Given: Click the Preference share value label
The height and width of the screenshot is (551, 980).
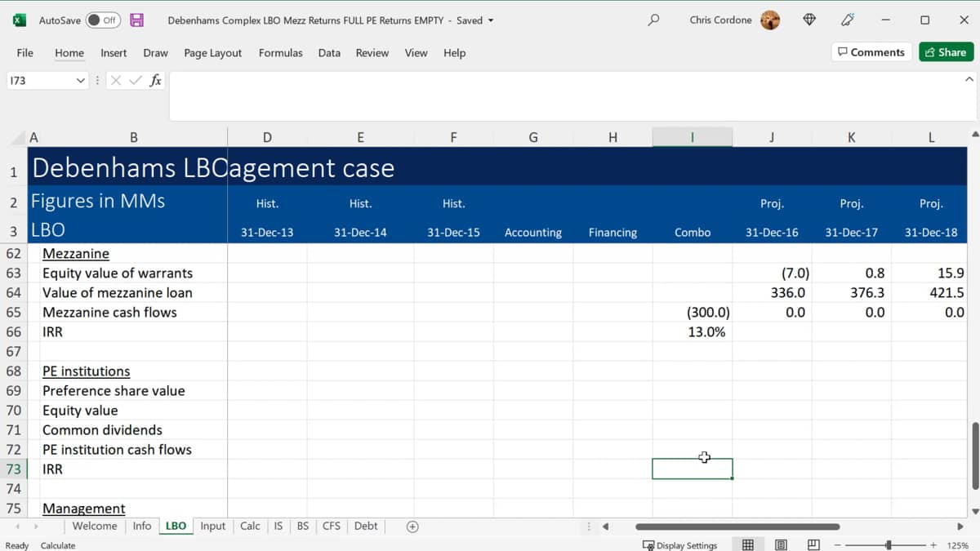Looking at the screenshot, I should (x=114, y=390).
